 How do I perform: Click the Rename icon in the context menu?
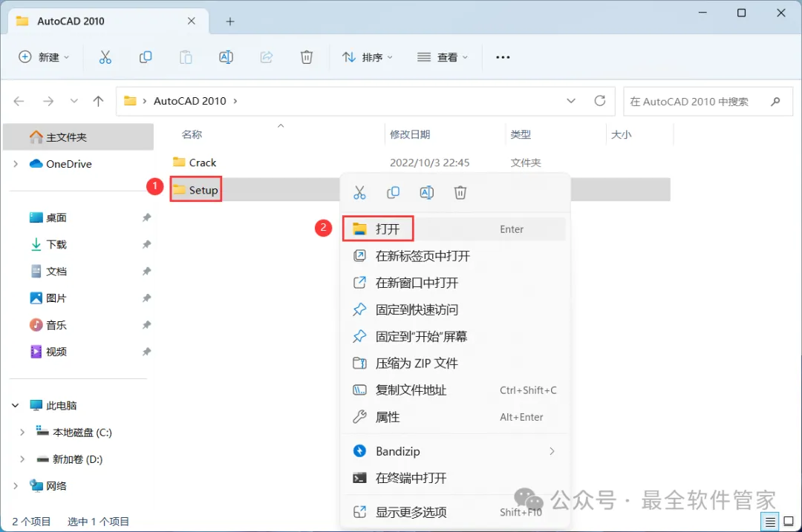426,193
